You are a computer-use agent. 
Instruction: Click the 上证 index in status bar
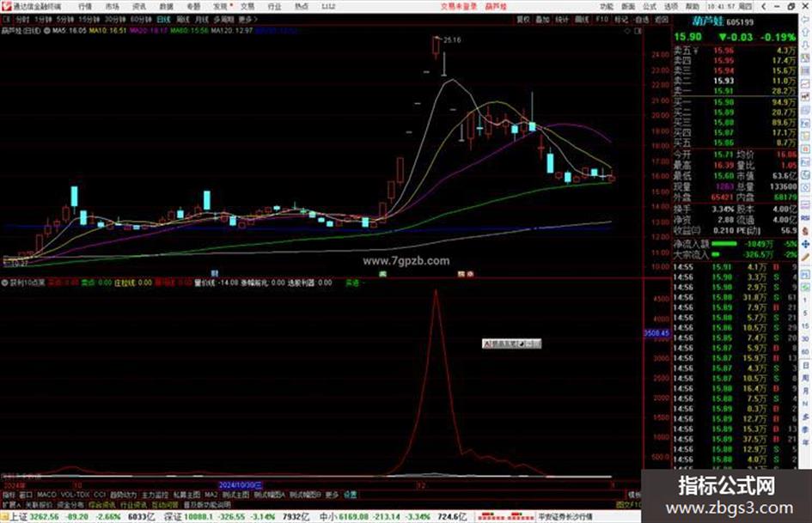tap(82, 517)
